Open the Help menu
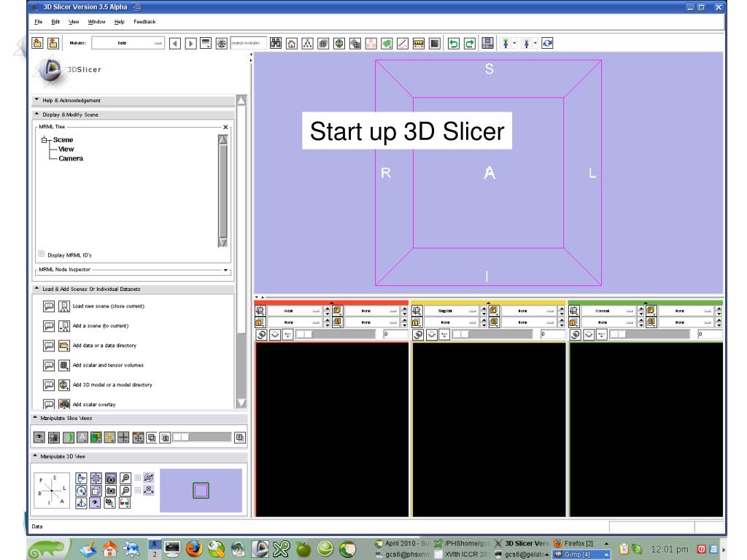The image size is (747, 560). (119, 22)
